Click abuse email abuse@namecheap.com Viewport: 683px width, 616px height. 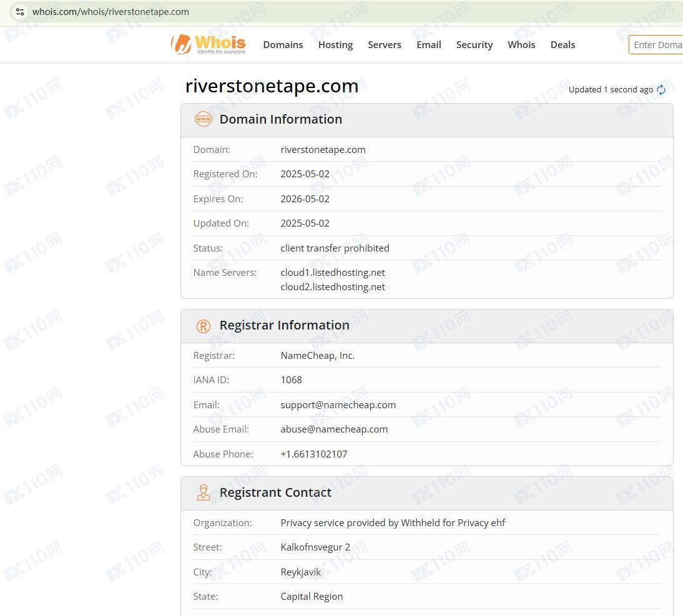[x=334, y=429]
